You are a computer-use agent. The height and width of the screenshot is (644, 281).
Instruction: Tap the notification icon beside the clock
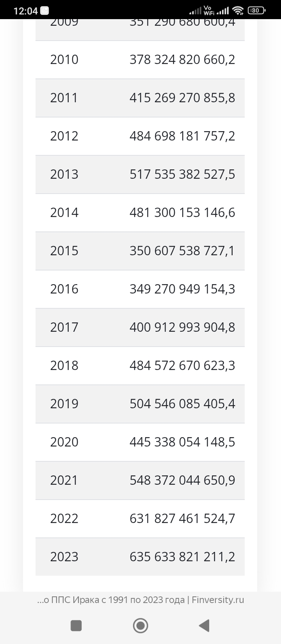[45, 11]
